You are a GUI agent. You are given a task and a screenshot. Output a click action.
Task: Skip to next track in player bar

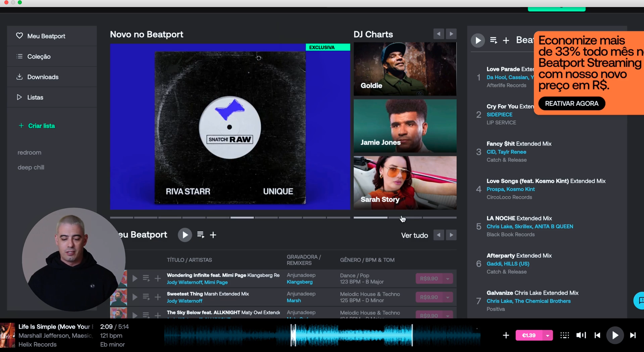coord(633,335)
